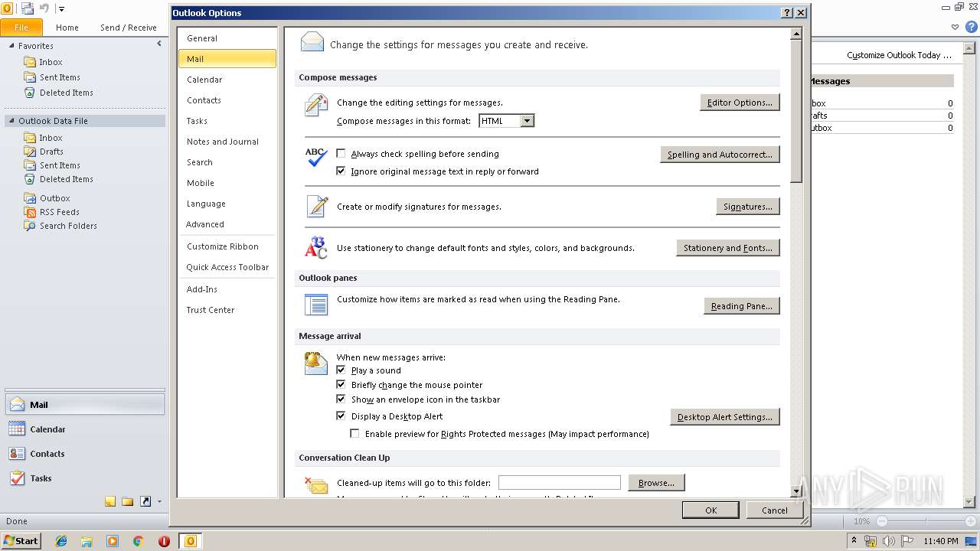This screenshot has width=980, height=551.
Task: Switch to the Contacts module
Action: coord(84,454)
